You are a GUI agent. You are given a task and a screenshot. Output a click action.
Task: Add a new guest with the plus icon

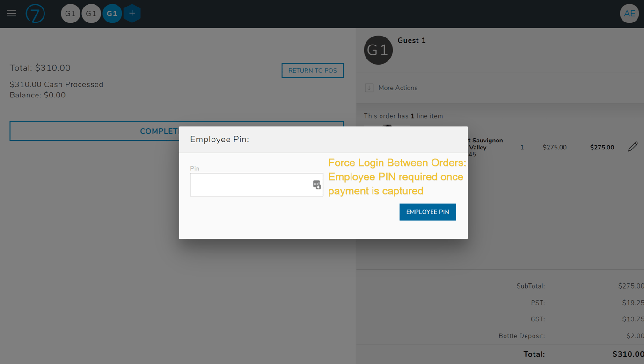pyautogui.click(x=132, y=14)
